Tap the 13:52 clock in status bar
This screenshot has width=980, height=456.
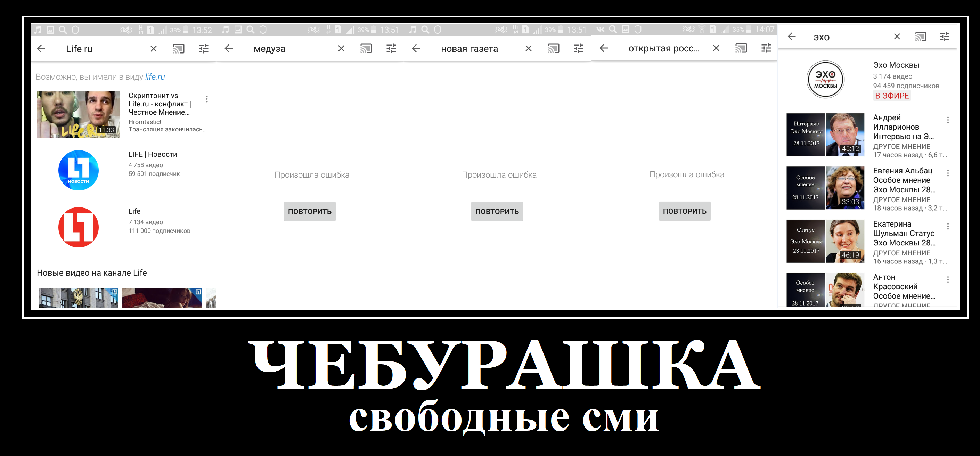[202, 30]
